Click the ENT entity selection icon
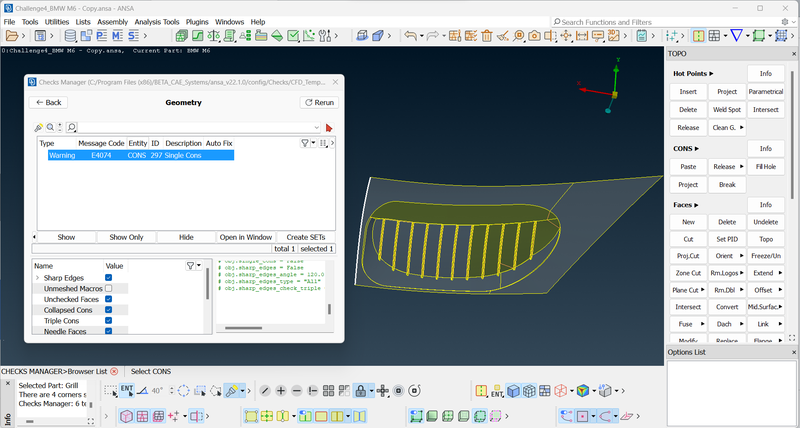Screen dimensions: 800x428 pyautogui.click(x=127, y=391)
